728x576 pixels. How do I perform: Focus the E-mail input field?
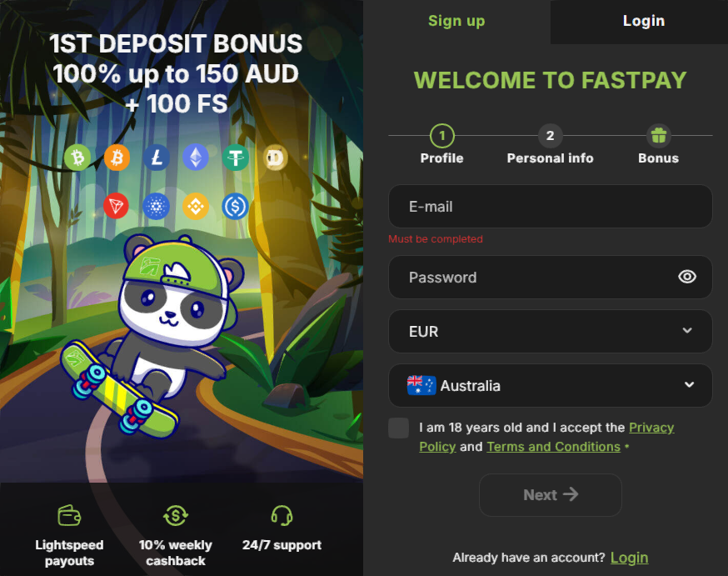pyautogui.click(x=551, y=206)
